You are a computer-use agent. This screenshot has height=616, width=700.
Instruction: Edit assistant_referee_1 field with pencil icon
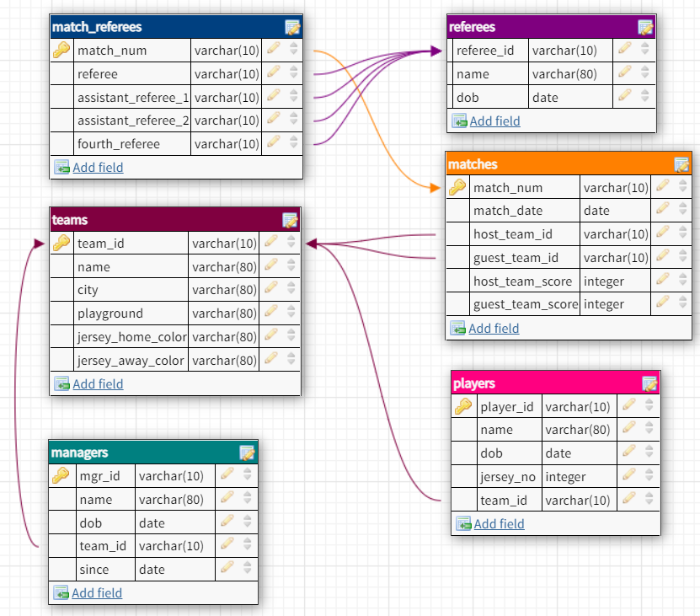[273, 95]
